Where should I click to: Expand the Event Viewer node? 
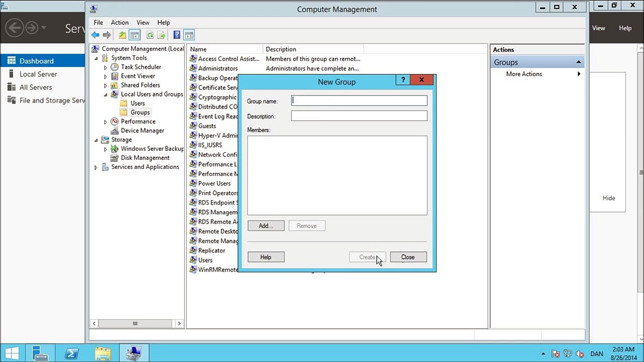[106, 76]
